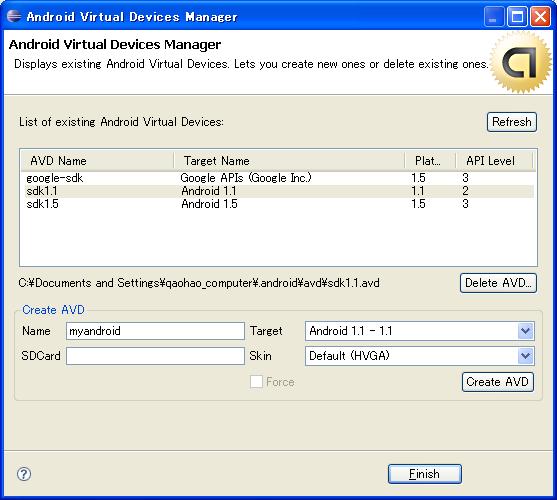The image size is (557, 500).
Task: Click the Target Name column header
Action: 289,161
